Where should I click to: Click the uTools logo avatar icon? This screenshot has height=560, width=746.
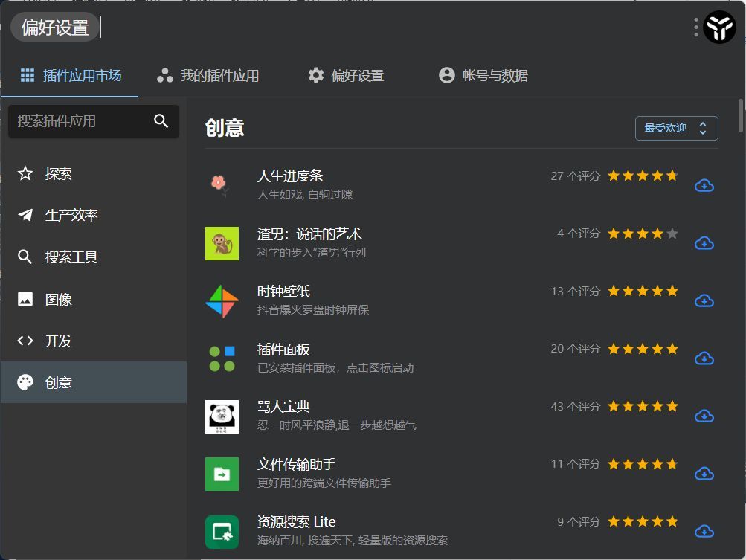tap(719, 27)
